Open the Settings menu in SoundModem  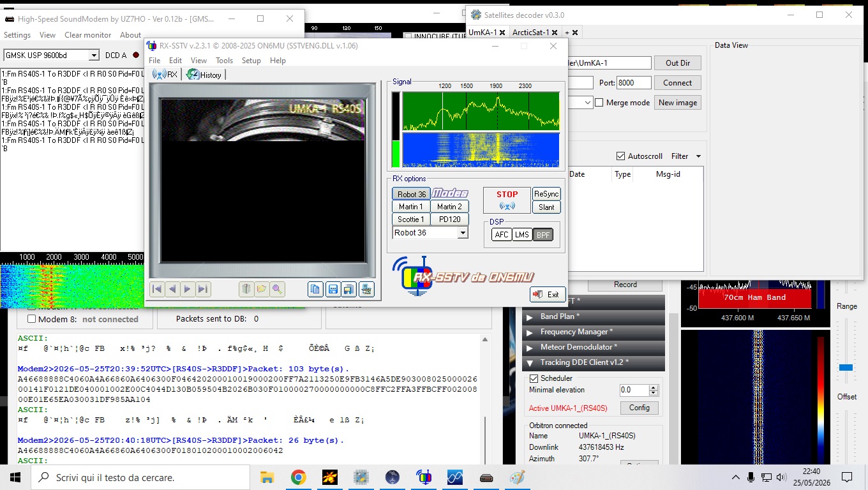click(17, 35)
